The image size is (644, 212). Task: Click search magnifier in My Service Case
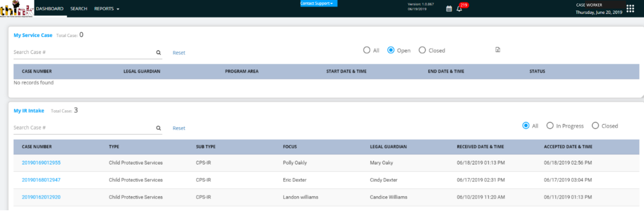tap(158, 53)
